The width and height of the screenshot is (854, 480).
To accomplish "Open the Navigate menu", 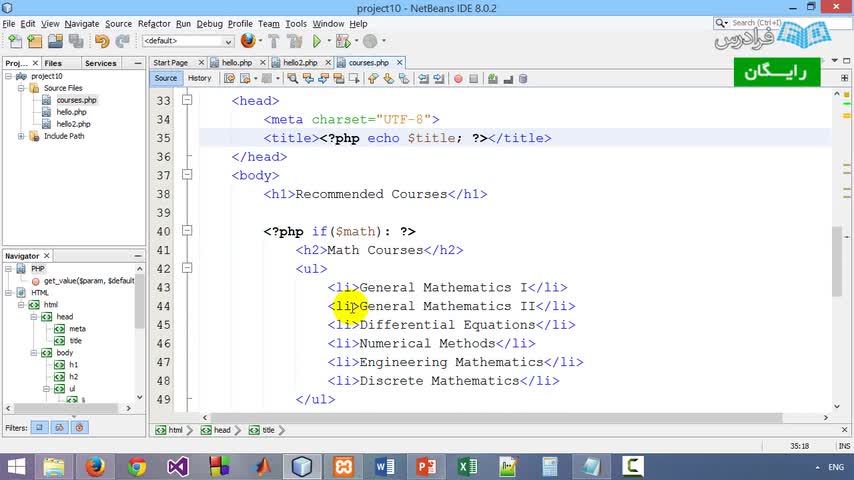I will coord(82,23).
